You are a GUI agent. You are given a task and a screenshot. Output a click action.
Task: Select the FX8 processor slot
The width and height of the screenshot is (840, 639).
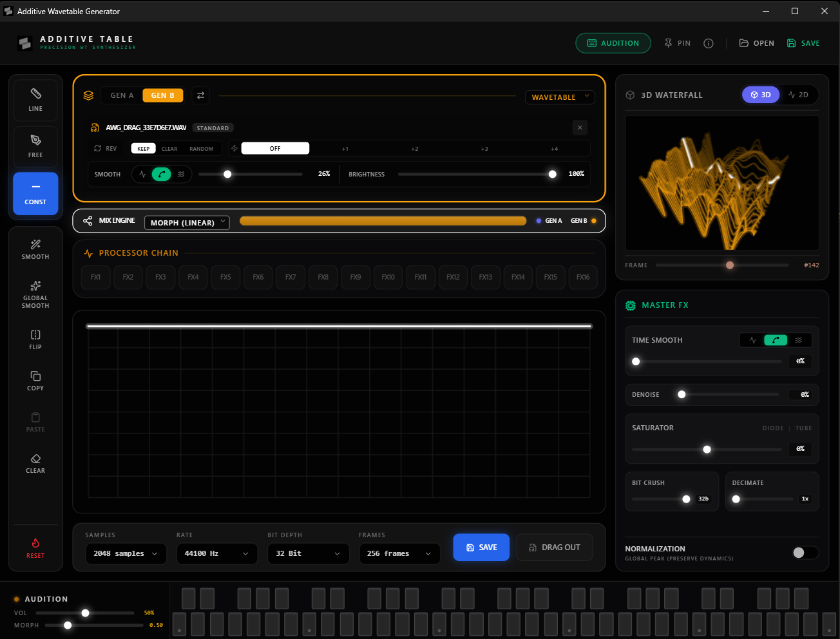[323, 277]
